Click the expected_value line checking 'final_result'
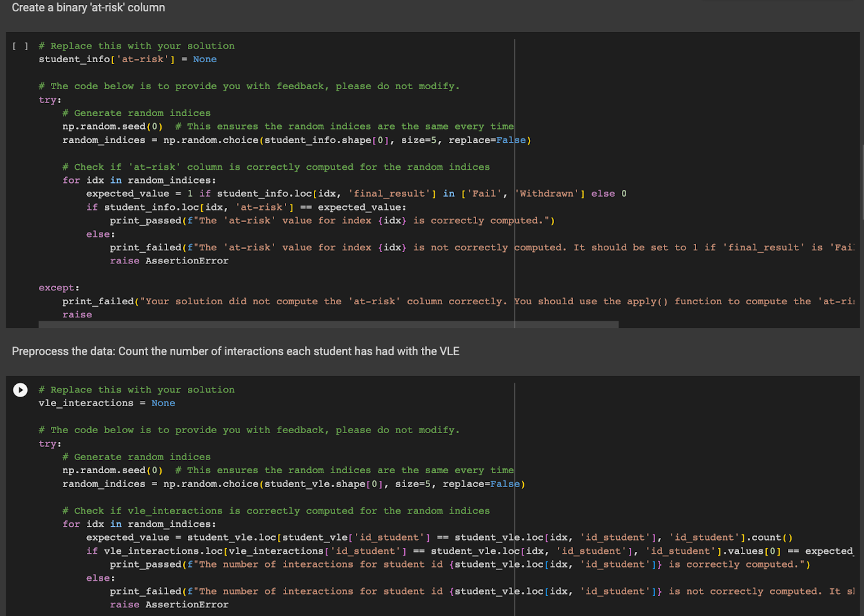Image resolution: width=864 pixels, height=616 pixels. coord(355,194)
